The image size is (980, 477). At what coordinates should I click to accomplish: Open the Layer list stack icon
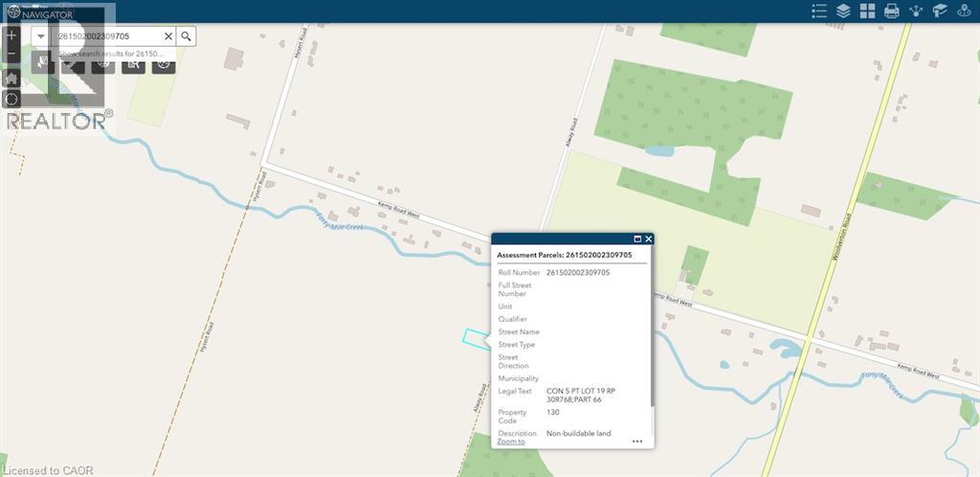[843, 11]
